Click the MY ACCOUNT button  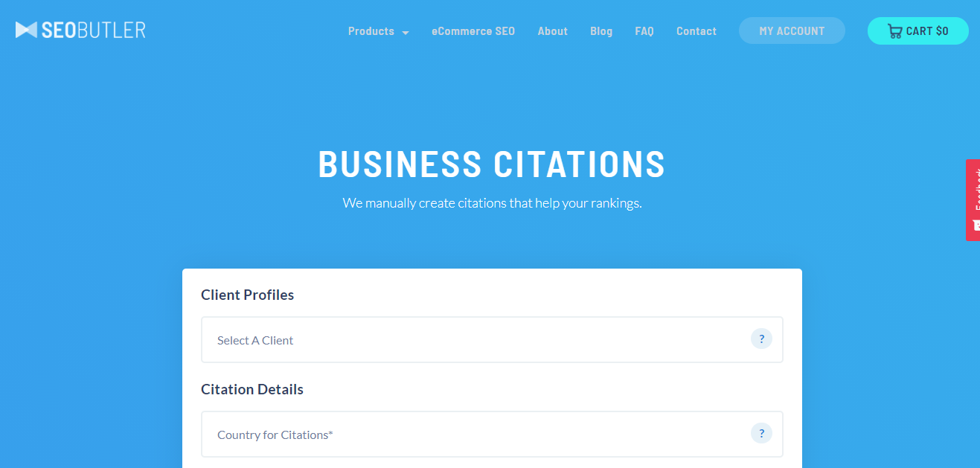[x=792, y=31]
